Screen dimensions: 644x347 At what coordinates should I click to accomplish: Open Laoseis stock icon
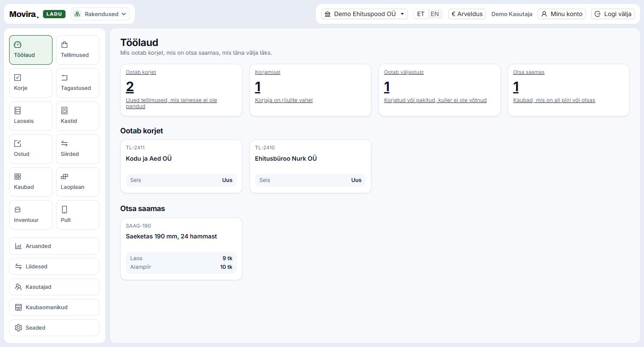(x=18, y=111)
